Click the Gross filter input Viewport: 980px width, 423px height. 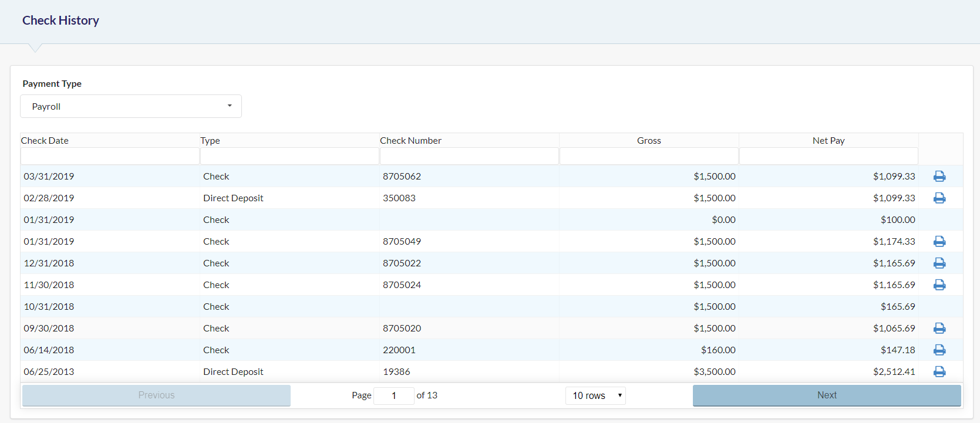click(649, 156)
